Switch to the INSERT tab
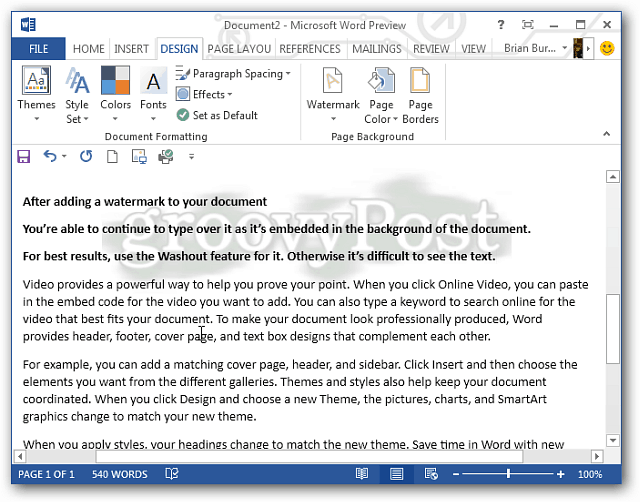The width and height of the screenshot is (640, 502). coord(131,49)
